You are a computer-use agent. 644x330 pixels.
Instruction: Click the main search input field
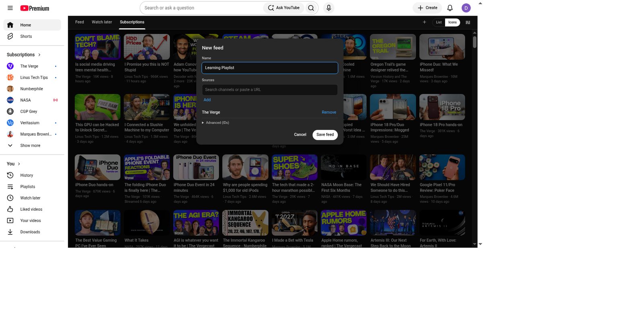click(x=201, y=8)
